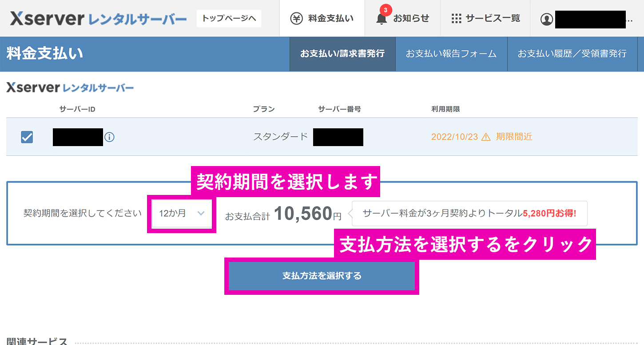Viewport: 644px width, 345px height.
Task: Open the お支払い履歴／受領書発行 tab
Action: point(572,54)
